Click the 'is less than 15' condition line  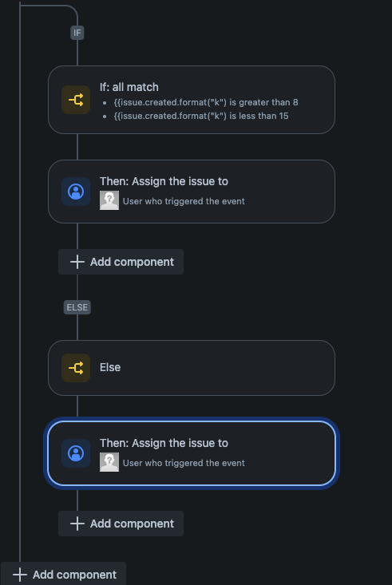click(x=201, y=116)
